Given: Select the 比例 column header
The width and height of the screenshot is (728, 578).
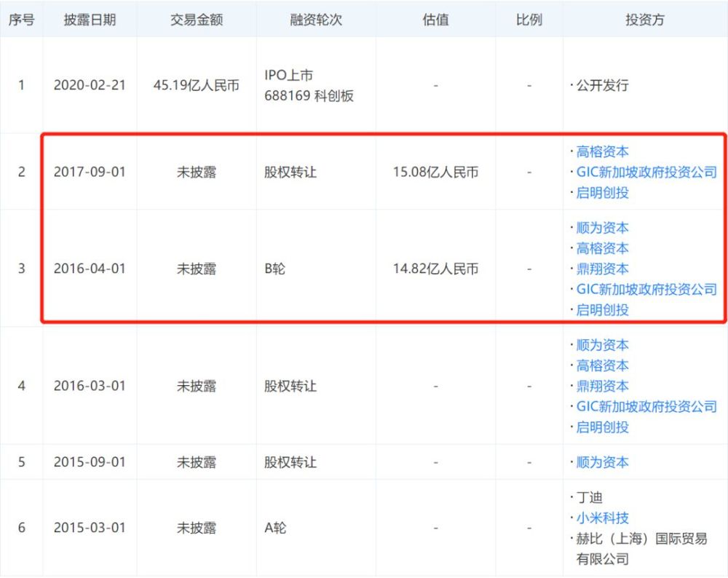Looking at the screenshot, I should click(529, 20).
